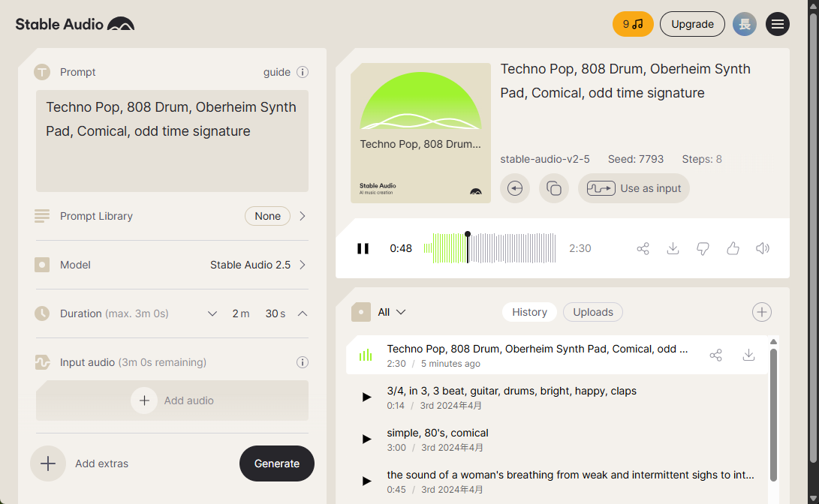The height and width of the screenshot is (504, 819).
Task: Click the volume speaker icon
Action: tap(763, 248)
